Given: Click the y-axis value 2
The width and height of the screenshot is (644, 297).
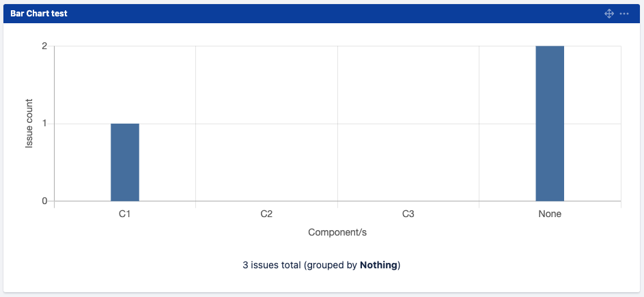Looking at the screenshot, I should click(x=44, y=46).
